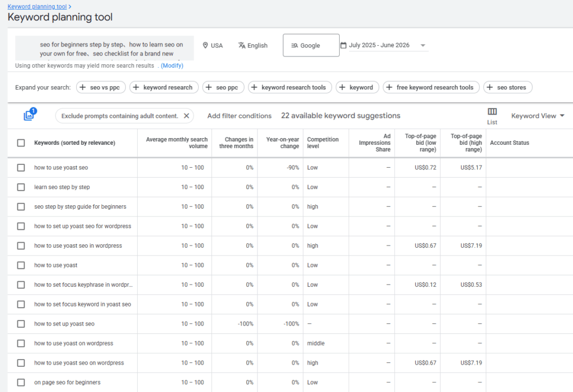Click the language translate icon beside English
Viewport: 573px width, 392px height.
click(x=242, y=45)
